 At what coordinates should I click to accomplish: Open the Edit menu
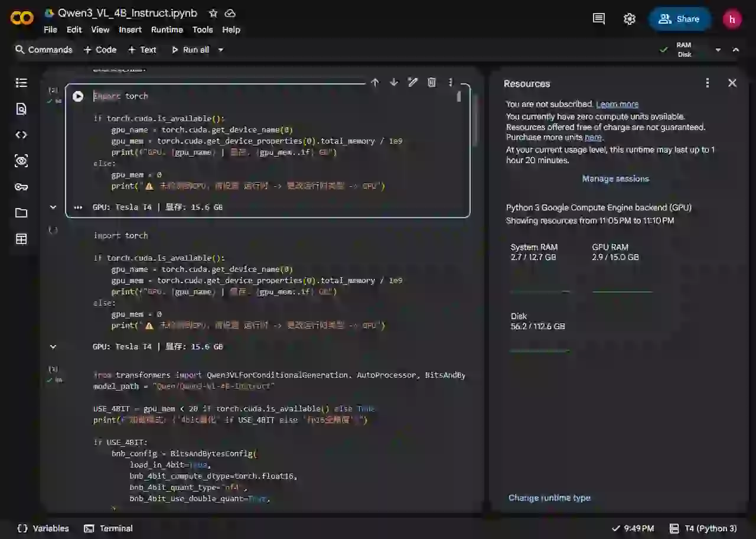tap(74, 30)
